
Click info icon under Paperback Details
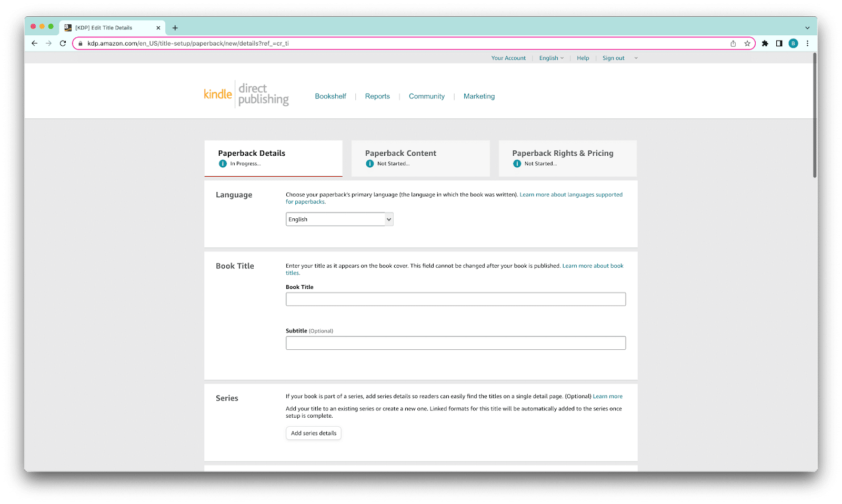pos(223,164)
